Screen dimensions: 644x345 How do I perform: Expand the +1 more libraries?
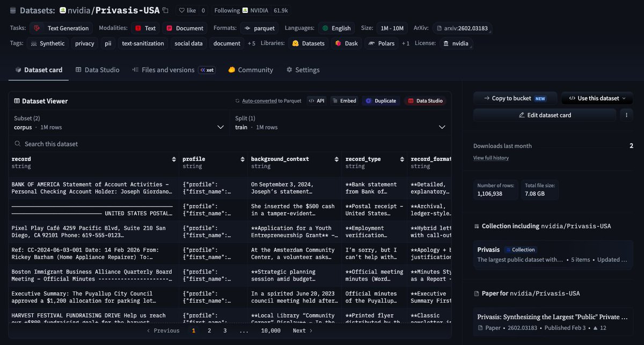(x=405, y=43)
